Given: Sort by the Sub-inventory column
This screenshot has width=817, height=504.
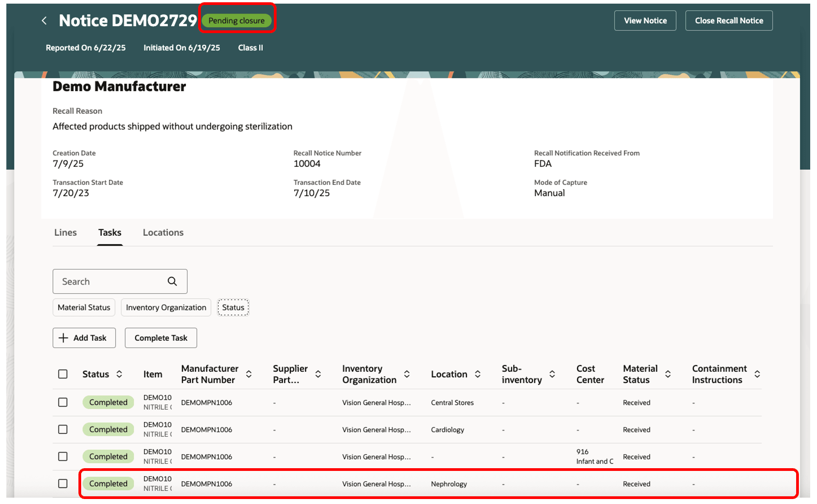Looking at the screenshot, I should pyautogui.click(x=552, y=374).
